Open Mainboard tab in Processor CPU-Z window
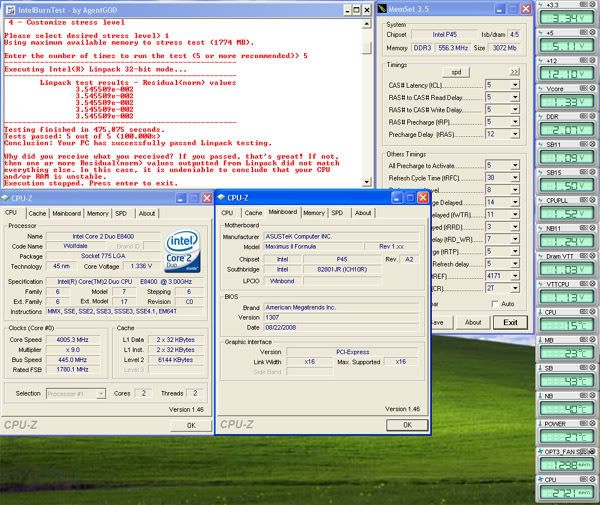 click(67, 213)
